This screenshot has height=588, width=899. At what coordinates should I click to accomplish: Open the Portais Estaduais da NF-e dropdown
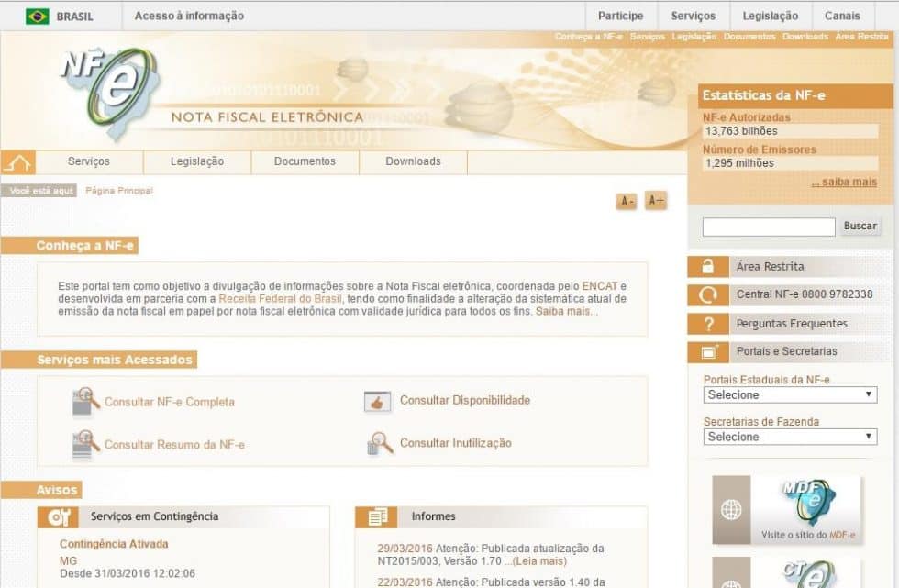(791, 394)
